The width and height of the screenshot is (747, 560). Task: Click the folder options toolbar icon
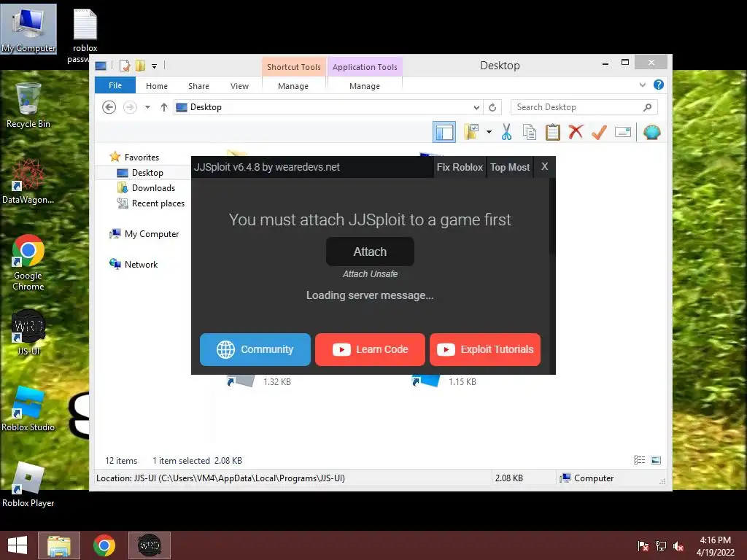tap(471, 132)
